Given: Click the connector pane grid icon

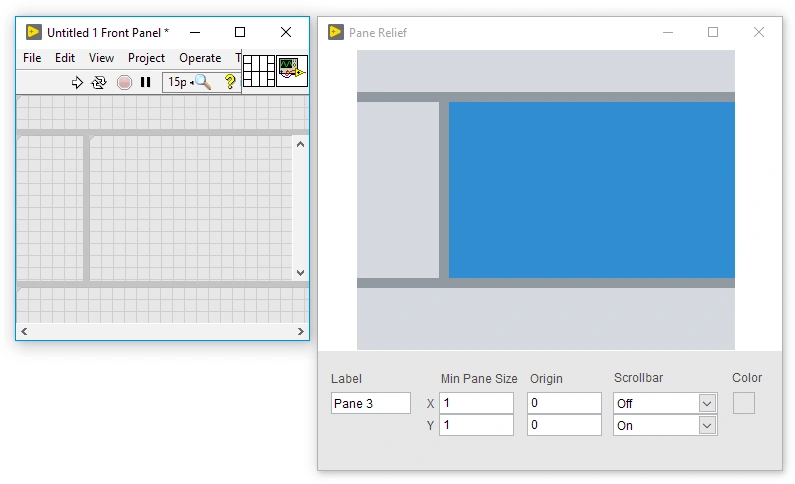Looking at the screenshot, I should pyautogui.click(x=259, y=71).
